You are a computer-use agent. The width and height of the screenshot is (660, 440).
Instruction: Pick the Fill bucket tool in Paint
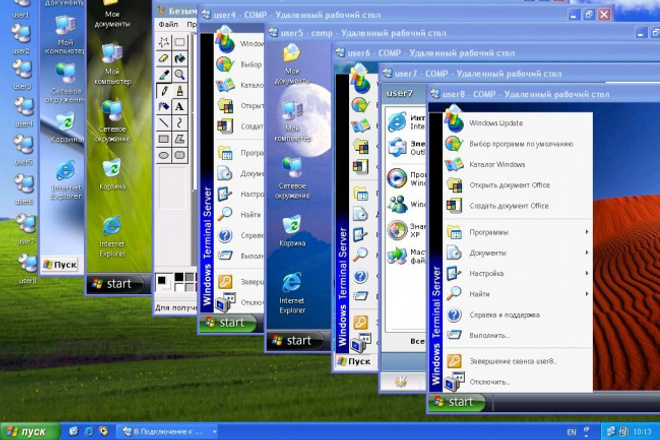tap(180, 58)
